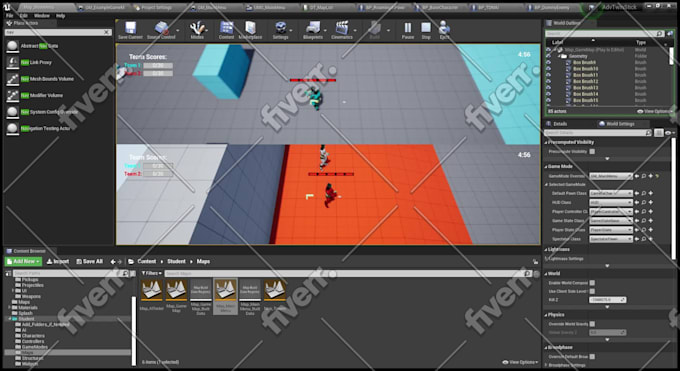Expand the UI folder
680x371 pixels.
pyautogui.click(x=13, y=291)
